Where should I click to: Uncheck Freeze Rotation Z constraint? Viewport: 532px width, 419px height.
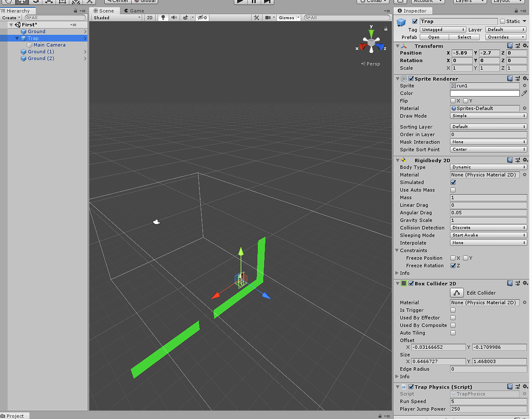(x=453, y=265)
